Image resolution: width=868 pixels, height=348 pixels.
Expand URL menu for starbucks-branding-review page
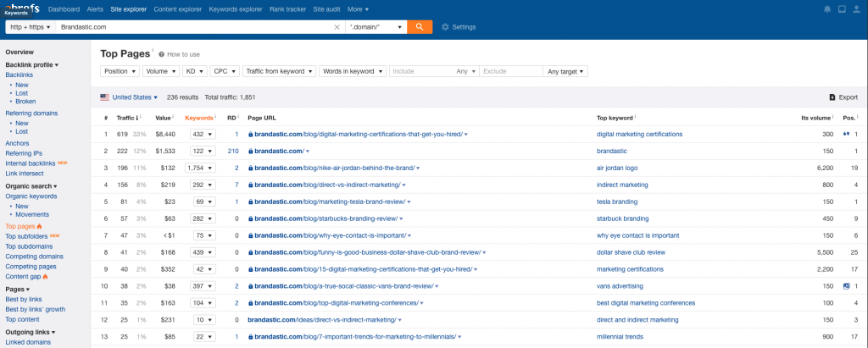(401, 218)
